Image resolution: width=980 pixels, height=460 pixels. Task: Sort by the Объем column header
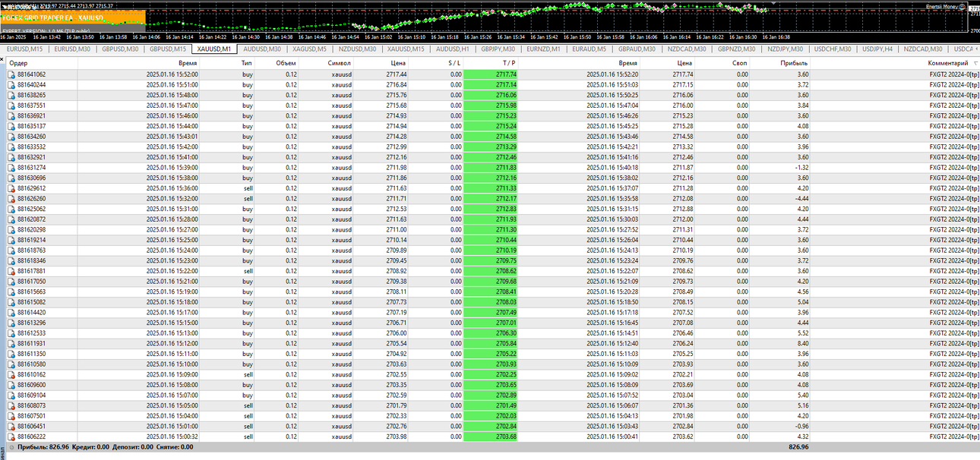pos(286,63)
